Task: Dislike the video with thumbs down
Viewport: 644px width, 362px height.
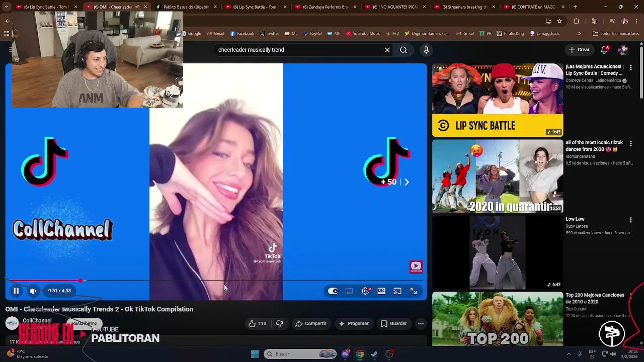Action: point(280,324)
